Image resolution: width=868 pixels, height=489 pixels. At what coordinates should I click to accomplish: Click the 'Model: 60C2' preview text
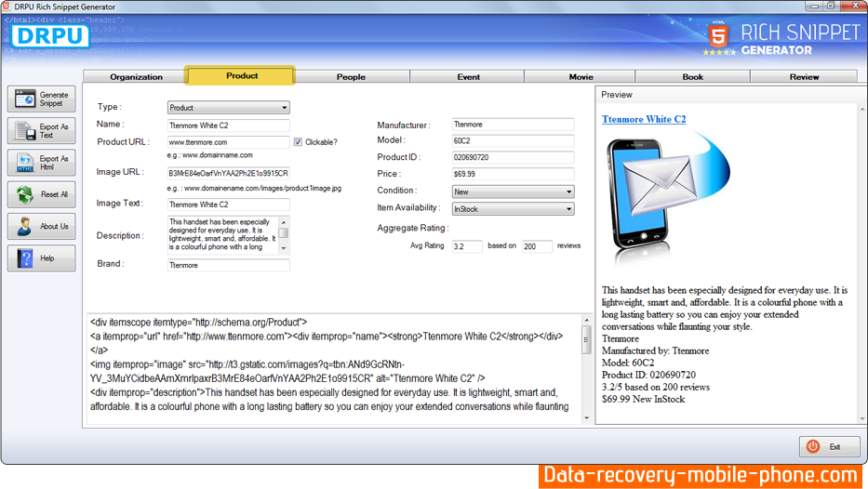click(628, 363)
